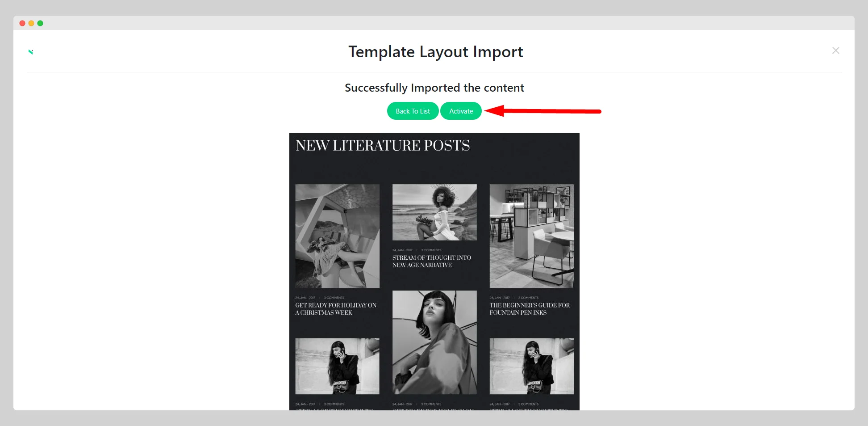Viewport: 868px width, 426px height.
Task: Open the 'Stream of Thought into New Age Narrative' title
Action: coord(431,262)
